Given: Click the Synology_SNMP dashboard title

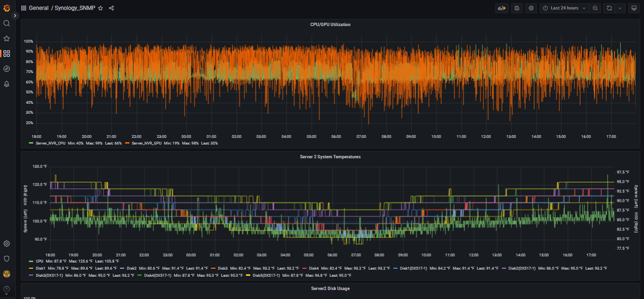Looking at the screenshot, I should (75, 8).
